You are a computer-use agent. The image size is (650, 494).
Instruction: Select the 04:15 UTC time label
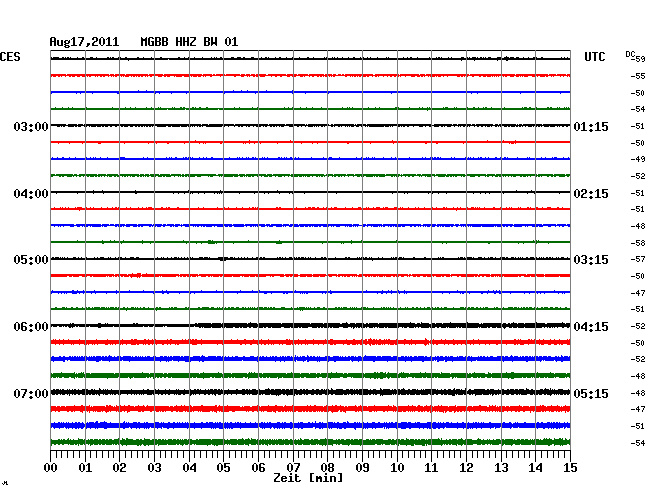point(591,327)
